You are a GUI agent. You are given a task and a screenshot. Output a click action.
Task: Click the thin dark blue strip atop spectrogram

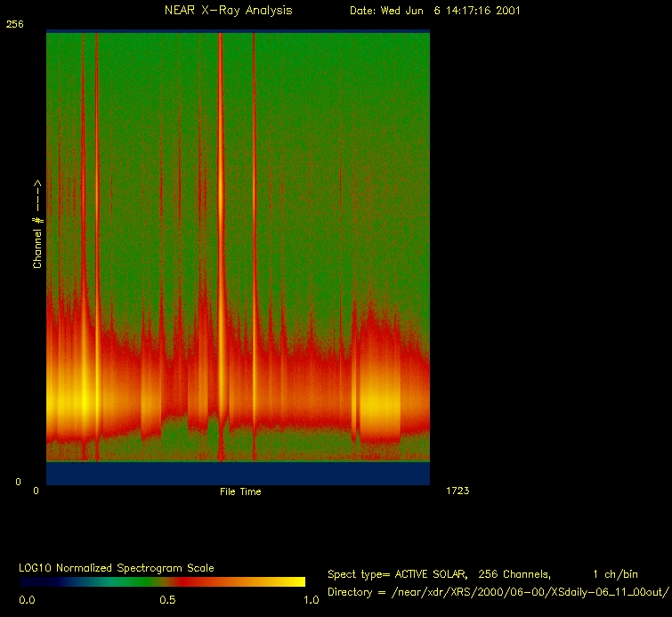tap(238, 30)
